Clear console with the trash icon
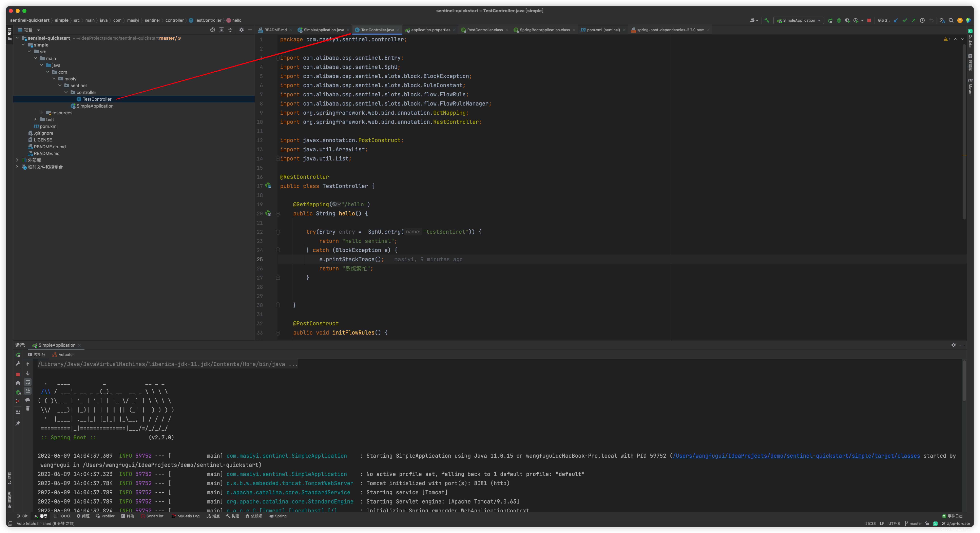This screenshot has height=533, width=980. [28, 409]
